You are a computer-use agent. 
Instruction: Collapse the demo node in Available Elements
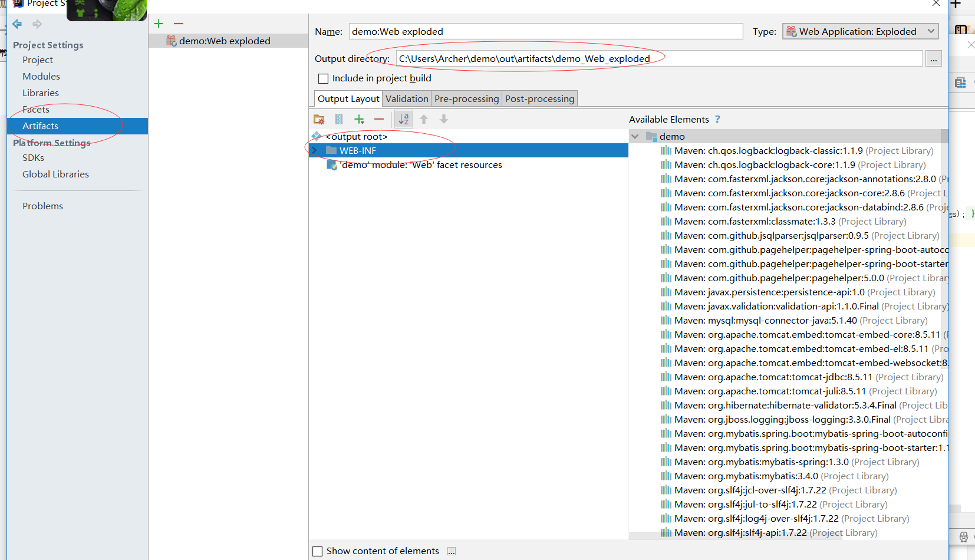click(635, 136)
